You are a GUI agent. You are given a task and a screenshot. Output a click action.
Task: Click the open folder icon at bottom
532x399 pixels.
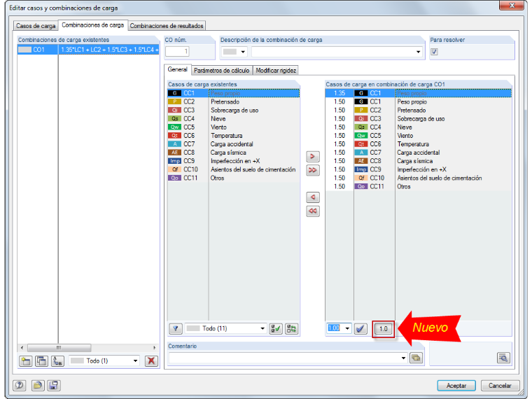pyautogui.click(x=38, y=386)
